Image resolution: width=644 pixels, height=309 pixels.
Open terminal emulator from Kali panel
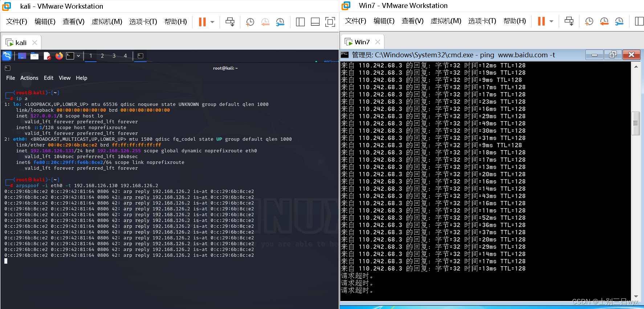click(x=70, y=56)
